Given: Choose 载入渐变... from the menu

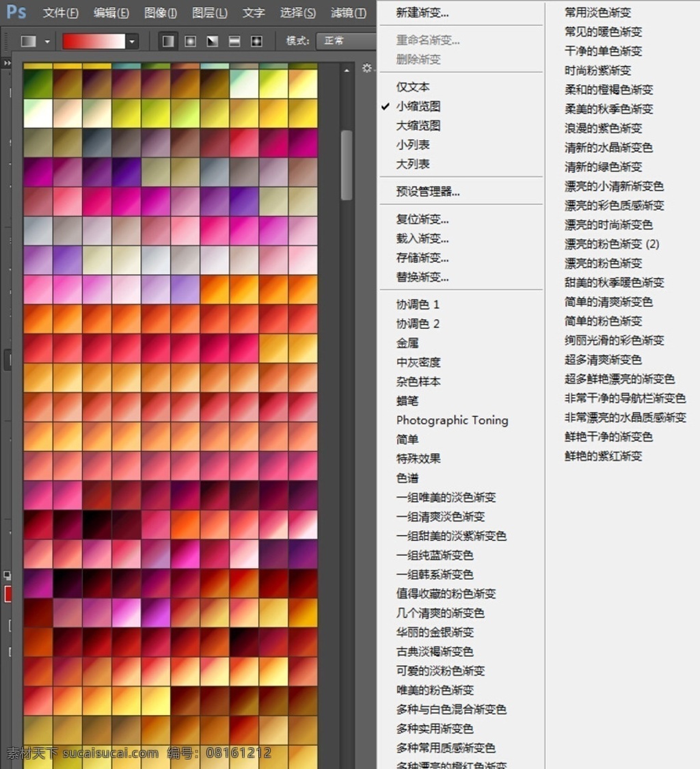Looking at the screenshot, I should [x=422, y=239].
